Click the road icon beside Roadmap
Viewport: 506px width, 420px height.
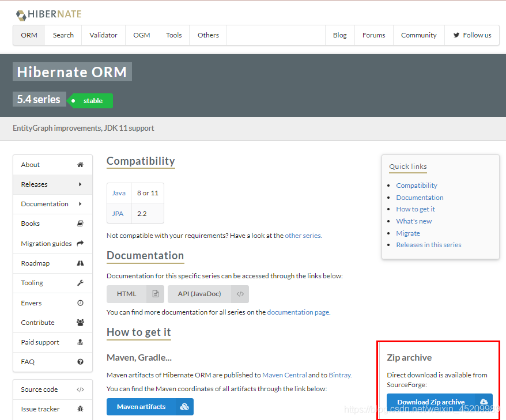(x=80, y=263)
